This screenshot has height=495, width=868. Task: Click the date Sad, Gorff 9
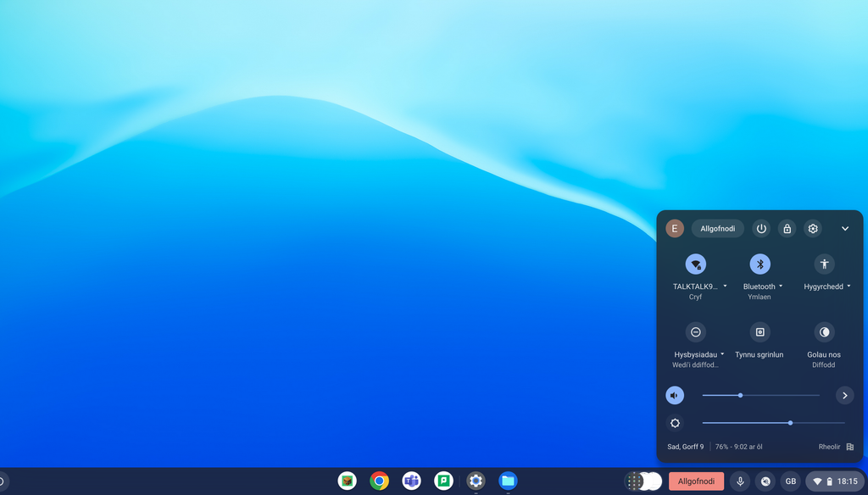[685, 447]
